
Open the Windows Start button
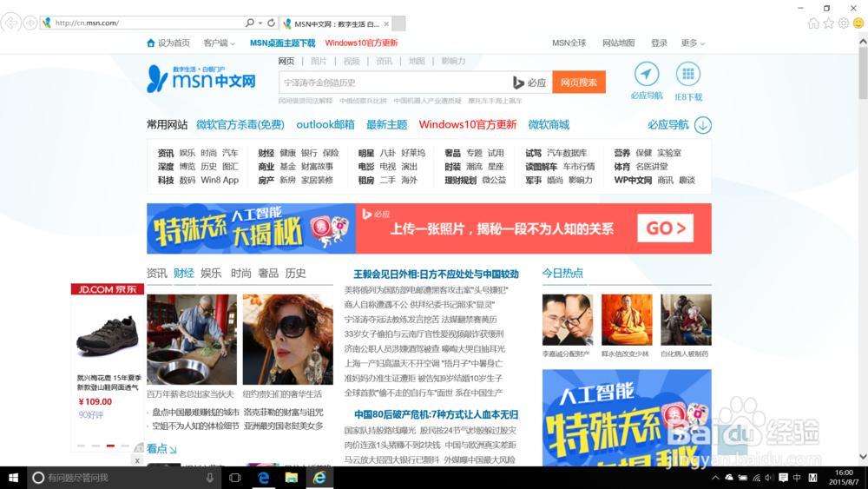[x=13, y=478]
